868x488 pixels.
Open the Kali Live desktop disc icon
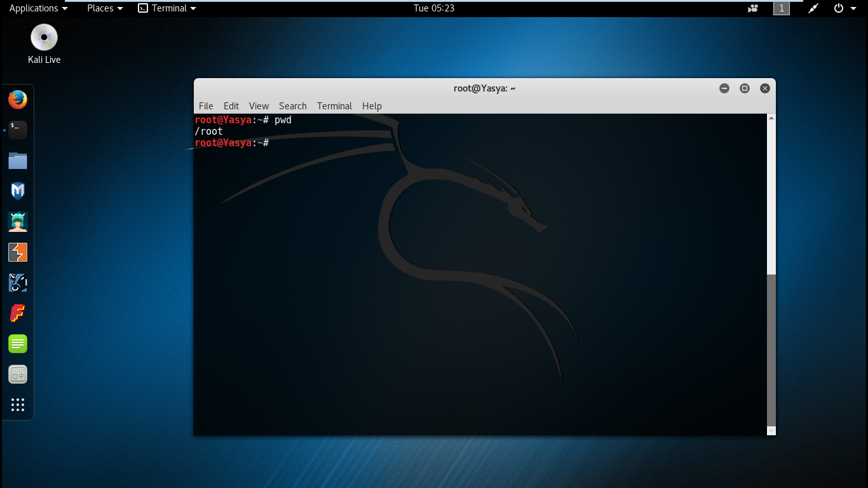tap(44, 44)
